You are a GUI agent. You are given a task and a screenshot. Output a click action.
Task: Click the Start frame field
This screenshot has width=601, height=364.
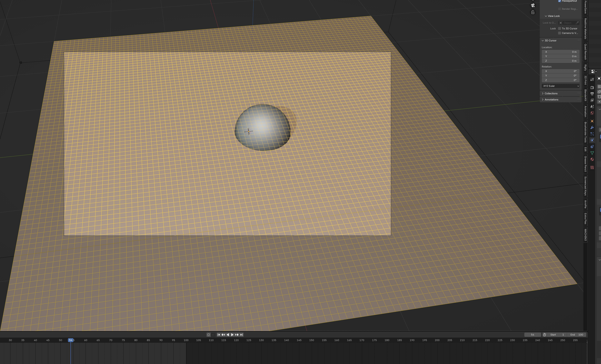pos(557,335)
